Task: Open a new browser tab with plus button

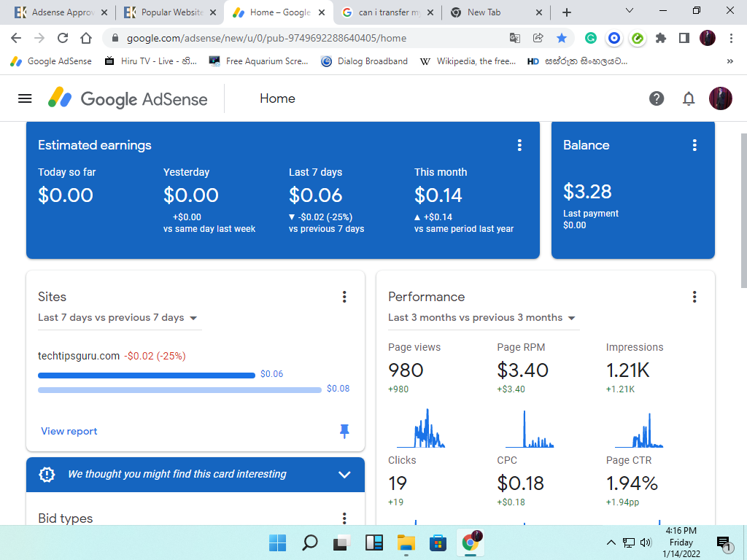Action: click(x=566, y=12)
